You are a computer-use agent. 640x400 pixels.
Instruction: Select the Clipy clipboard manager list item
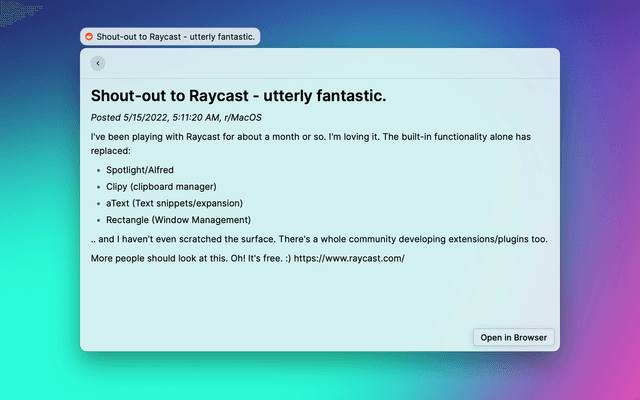click(161, 187)
